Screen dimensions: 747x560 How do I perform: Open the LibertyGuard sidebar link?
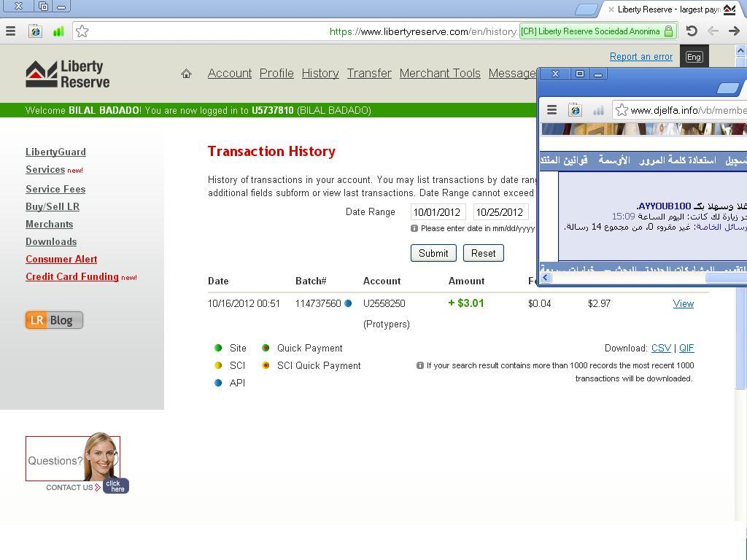55,152
